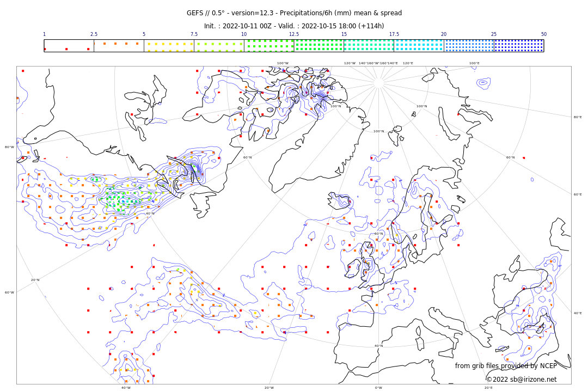Click the 120°W longitude label above the map
Image resolution: width=588 pixels, height=391 pixels.
(x=350, y=63)
